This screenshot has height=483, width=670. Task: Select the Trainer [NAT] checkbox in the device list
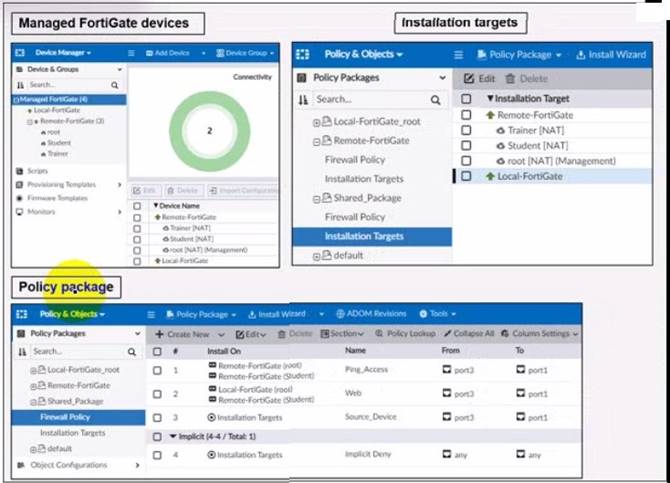[x=137, y=227]
